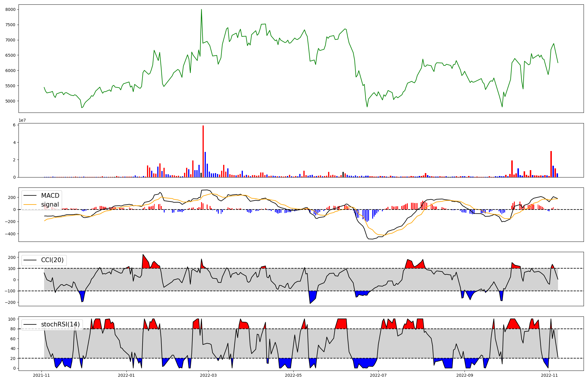The image size is (588, 382).
Task: Select the CCI(20) legend entry
Action: (x=52, y=260)
